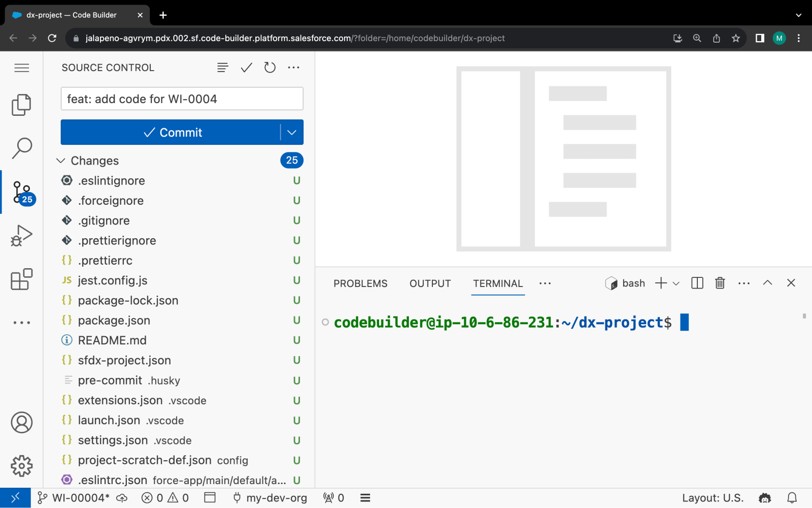
Task: Open settings.json .vscode change entry
Action: pos(179,440)
